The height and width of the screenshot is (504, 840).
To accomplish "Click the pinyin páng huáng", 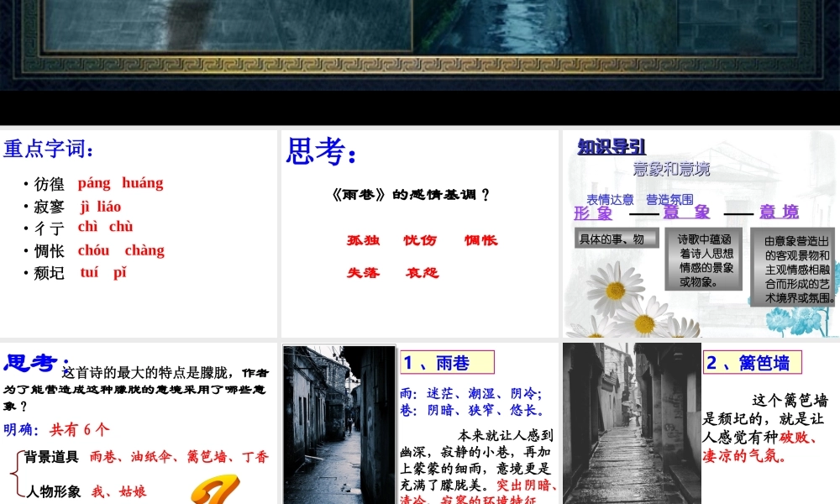I will 120,183.
